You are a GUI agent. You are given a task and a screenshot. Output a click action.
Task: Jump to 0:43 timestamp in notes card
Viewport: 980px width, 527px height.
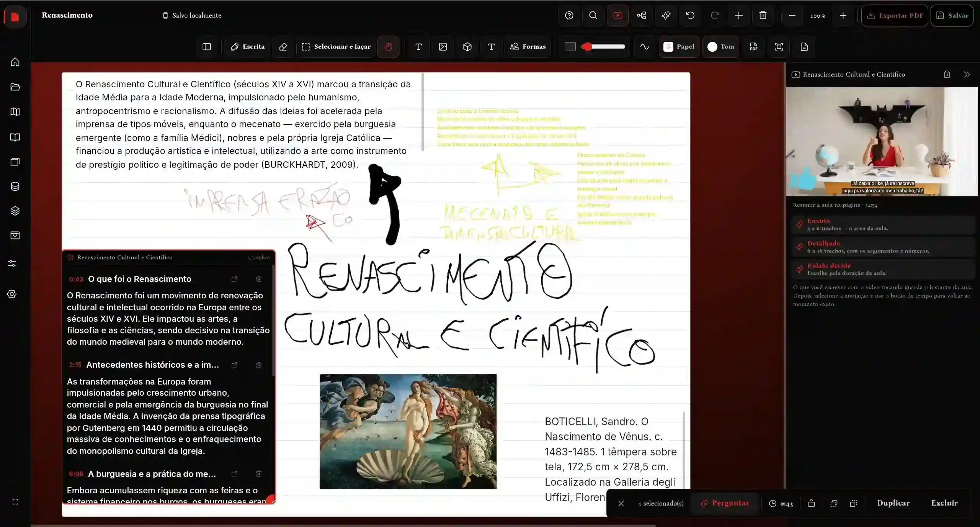(76, 279)
